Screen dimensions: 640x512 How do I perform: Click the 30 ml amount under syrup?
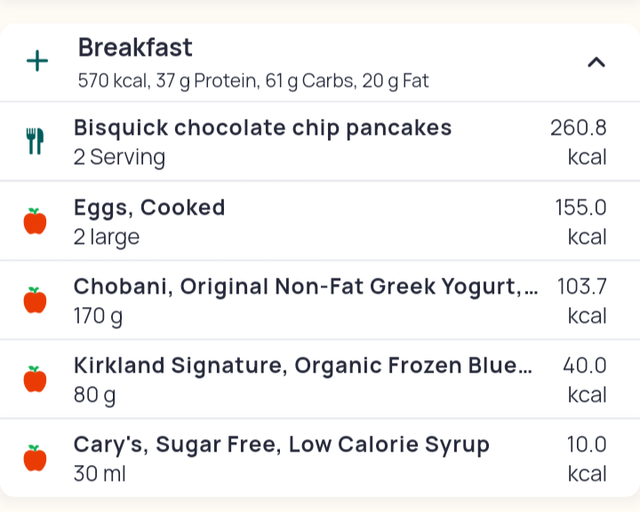(100, 474)
